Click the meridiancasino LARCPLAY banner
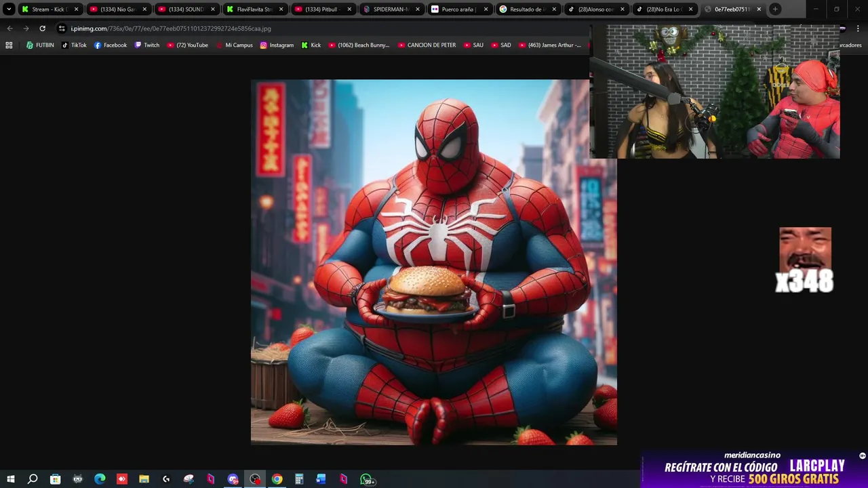The height and width of the screenshot is (488, 868). tap(754, 469)
